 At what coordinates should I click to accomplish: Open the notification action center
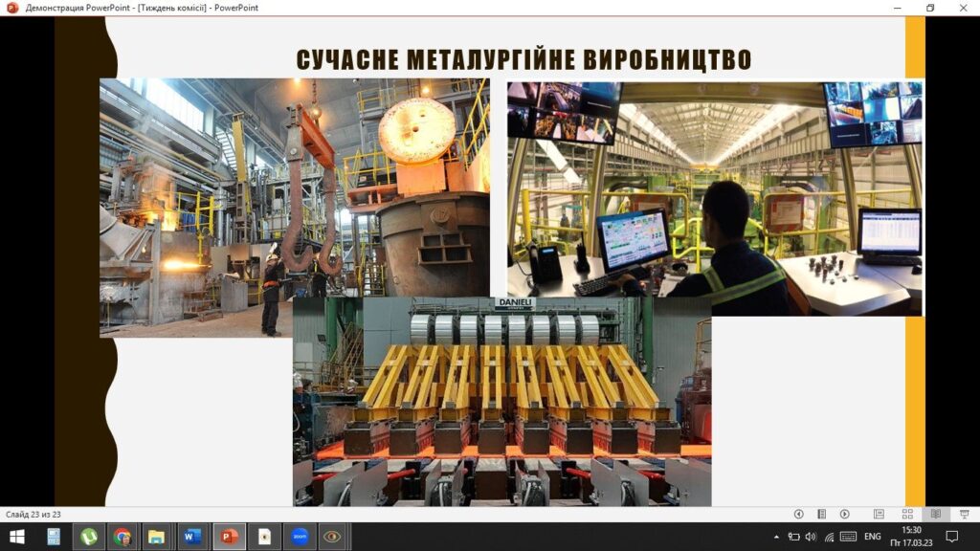coord(952,537)
